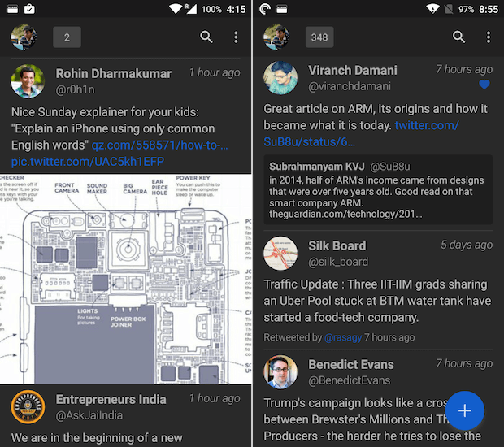This screenshot has width=504, height=447.
Task: Select the @r0h1n handle
Action: pyautogui.click(x=76, y=89)
